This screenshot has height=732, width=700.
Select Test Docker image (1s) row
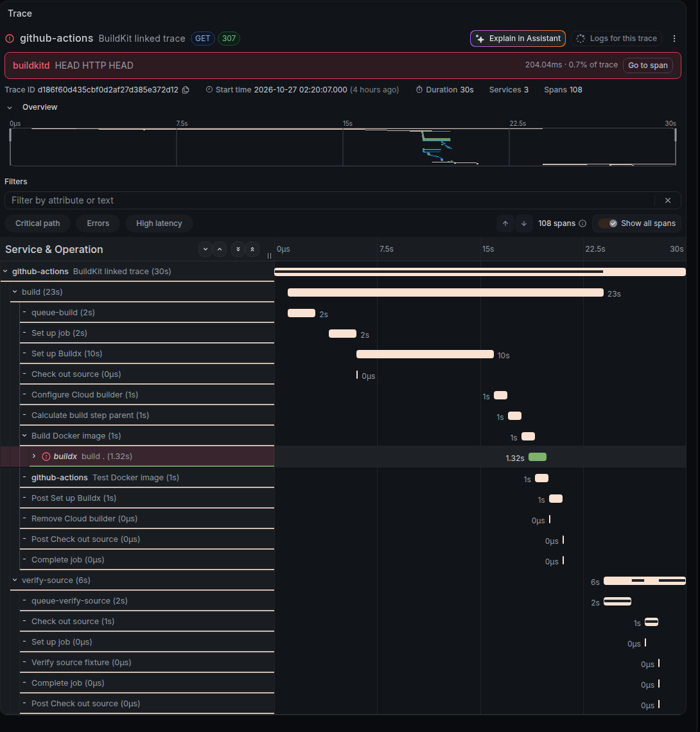[x=146, y=477]
